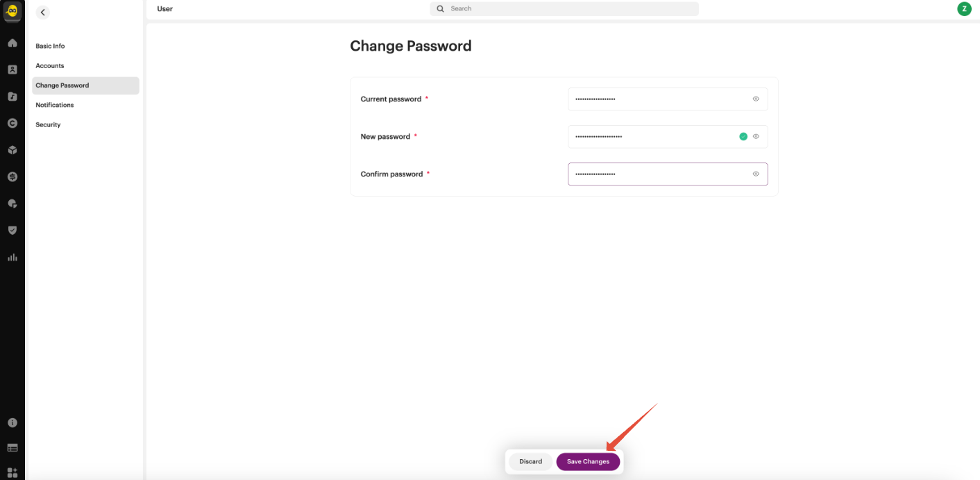Open the Home icon in sidebar
This screenshot has height=480, width=980.
point(12,43)
